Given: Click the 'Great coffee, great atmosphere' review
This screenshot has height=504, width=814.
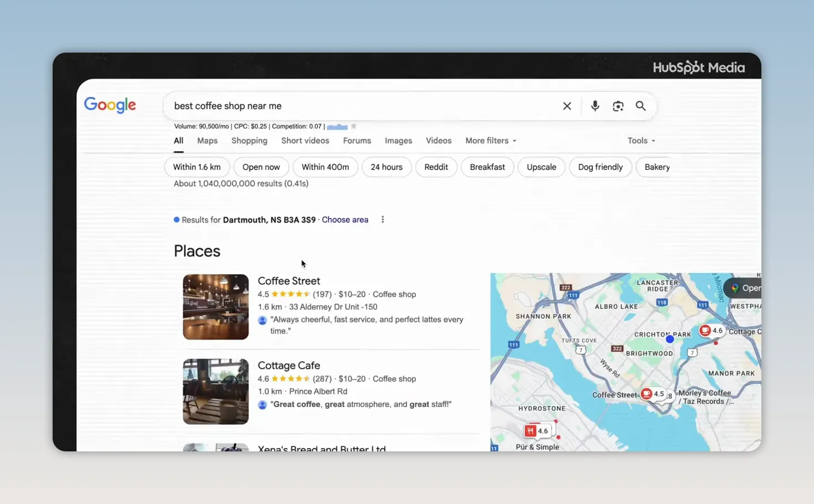Looking at the screenshot, I should pyautogui.click(x=360, y=404).
